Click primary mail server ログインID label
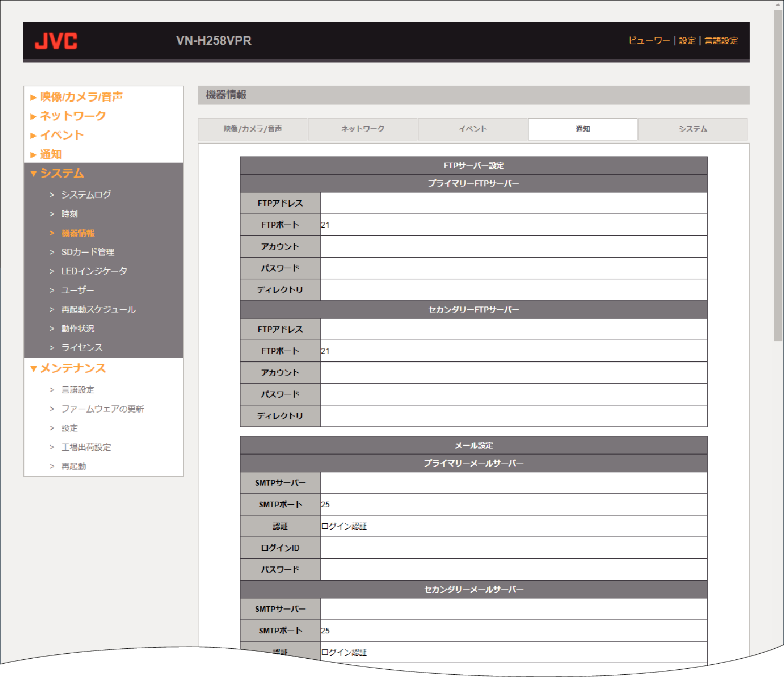This screenshot has height=677, width=784. point(280,548)
